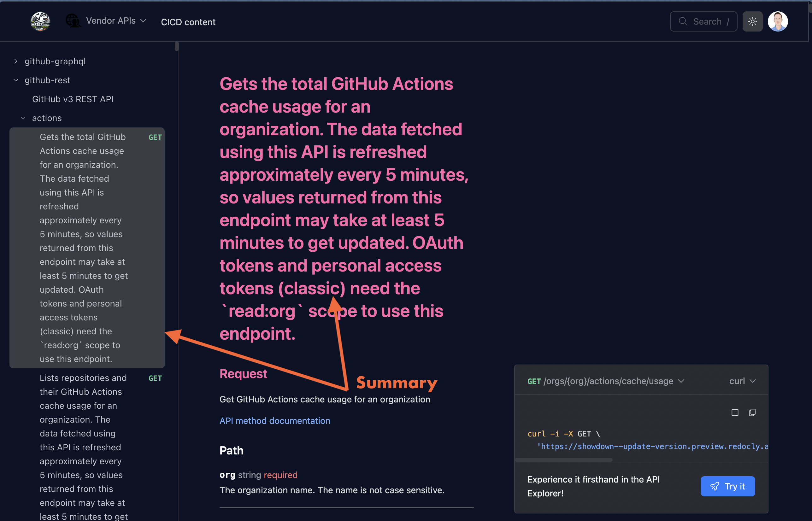Open the GitHub v3 REST API item
Image resolution: width=812 pixels, height=521 pixels.
73,99
